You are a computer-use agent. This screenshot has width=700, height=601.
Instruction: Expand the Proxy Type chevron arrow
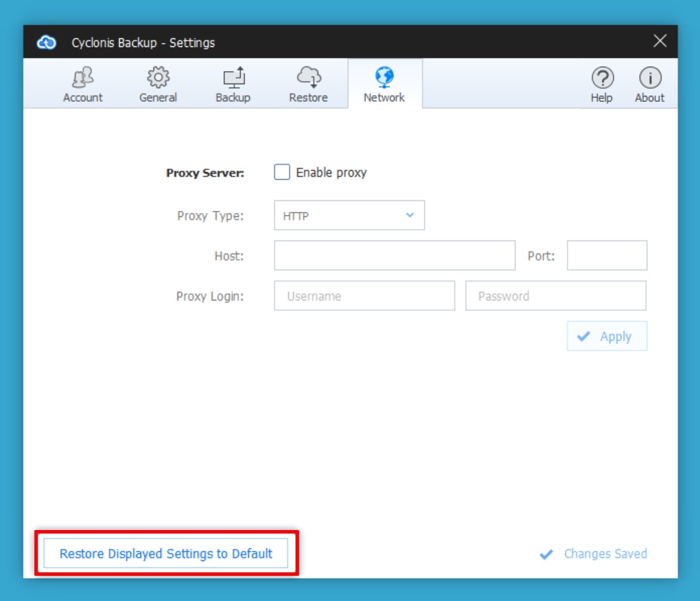pyautogui.click(x=410, y=215)
